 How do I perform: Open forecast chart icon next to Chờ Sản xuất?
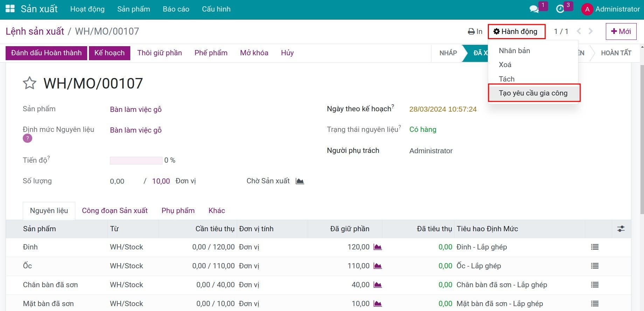pos(300,181)
